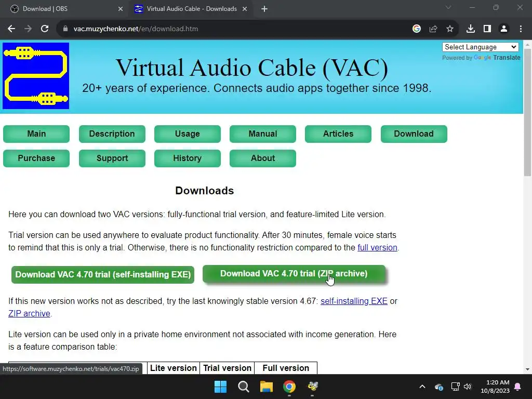
Task: Open the Description page
Action: pos(112,134)
